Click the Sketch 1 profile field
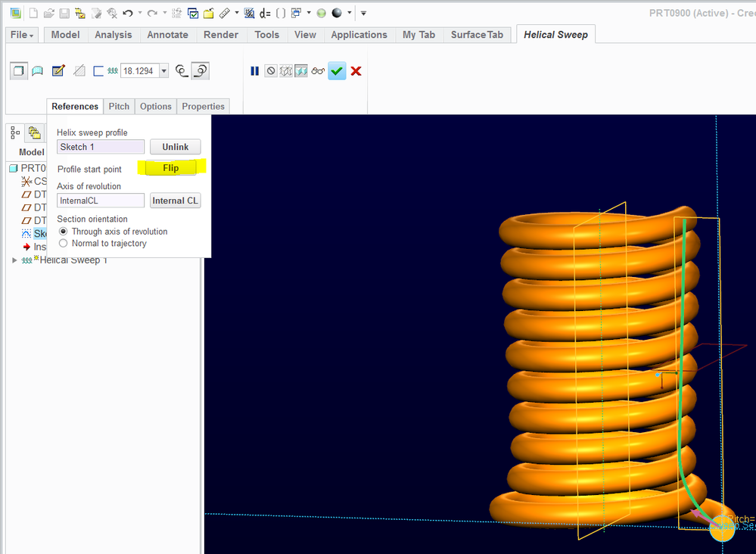756x554 pixels. 100,147
